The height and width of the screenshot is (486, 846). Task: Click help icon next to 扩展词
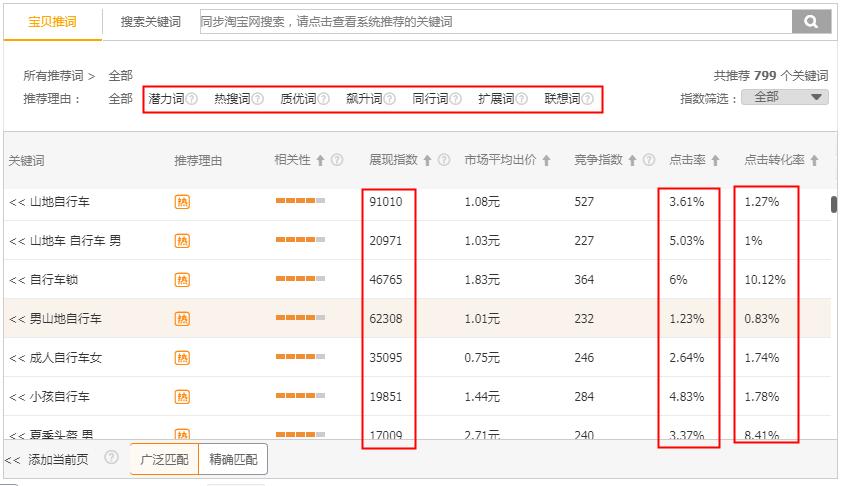[522, 99]
